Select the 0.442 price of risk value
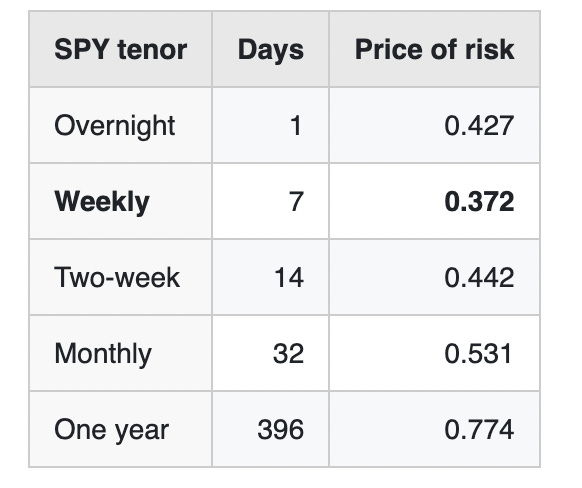This screenshot has width=582, height=488. coord(479,278)
